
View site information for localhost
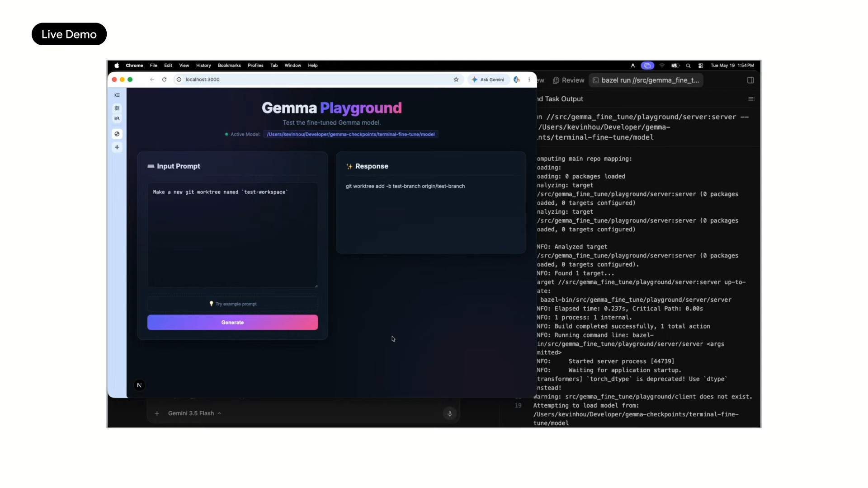tap(179, 80)
